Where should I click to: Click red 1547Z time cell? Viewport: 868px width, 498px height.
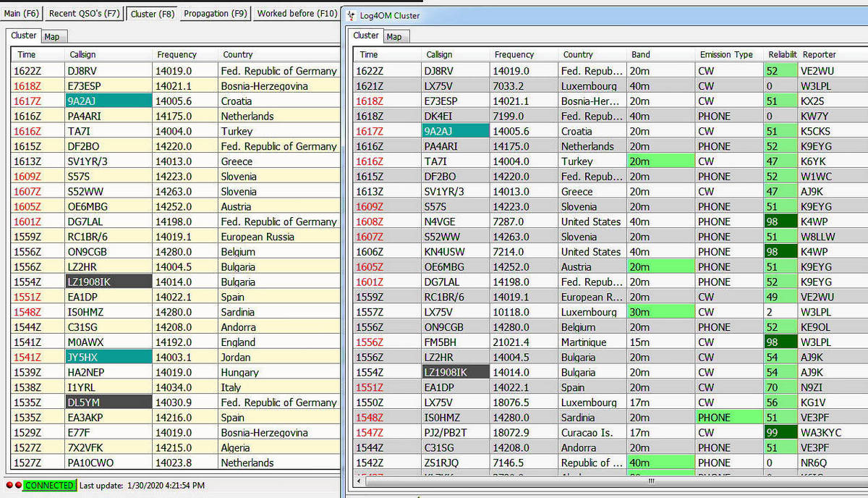click(x=388, y=433)
